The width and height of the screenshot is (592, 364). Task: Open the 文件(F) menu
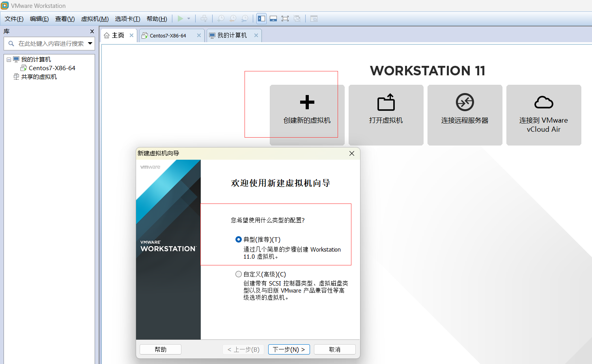click(14, 19)
